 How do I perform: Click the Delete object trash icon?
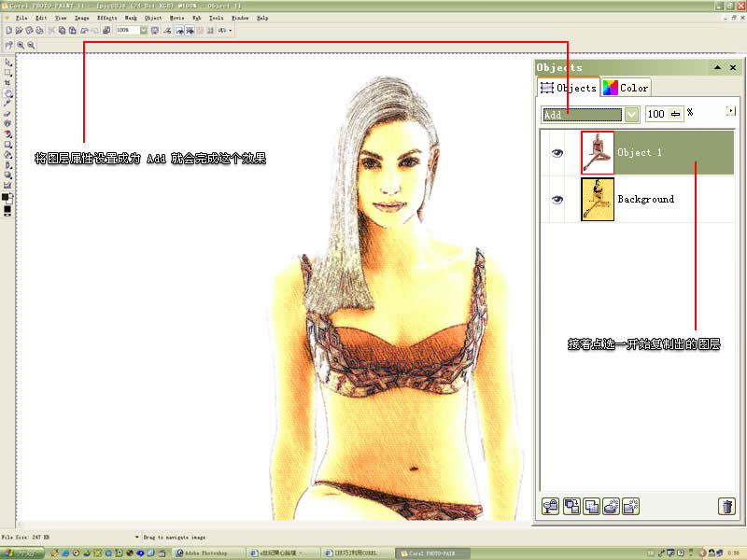pos(726,506)
